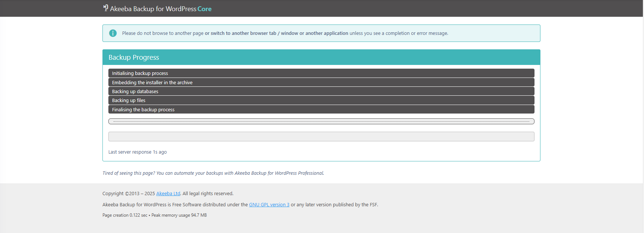The width and height of the screenshot is (644, 233).
Task: Click the blue info icon in the notice
Action: click(113, 33)
